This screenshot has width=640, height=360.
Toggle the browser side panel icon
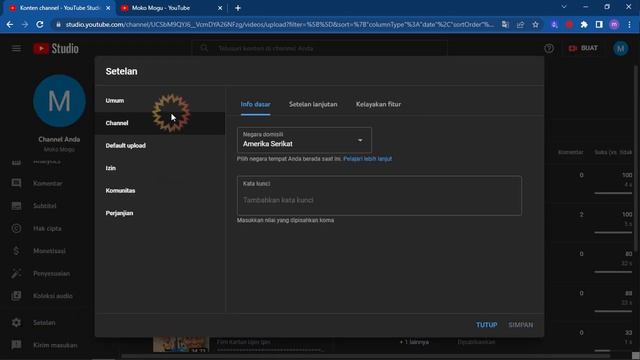[x=599, y=24]
